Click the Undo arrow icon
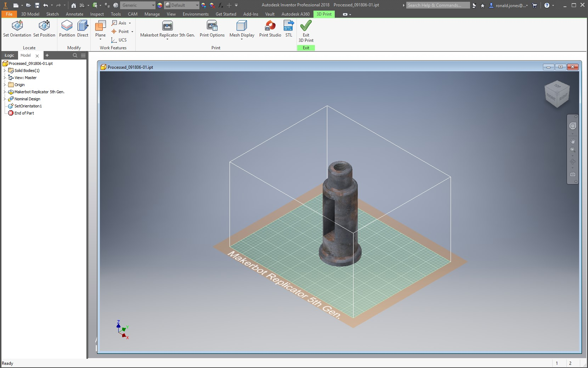The width and height of the screenshot is (588, 368). click(x=46, y=5)
